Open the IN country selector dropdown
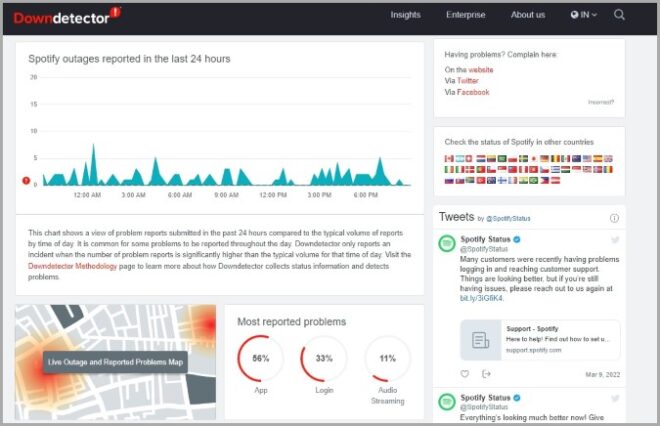 coord(584,15)
